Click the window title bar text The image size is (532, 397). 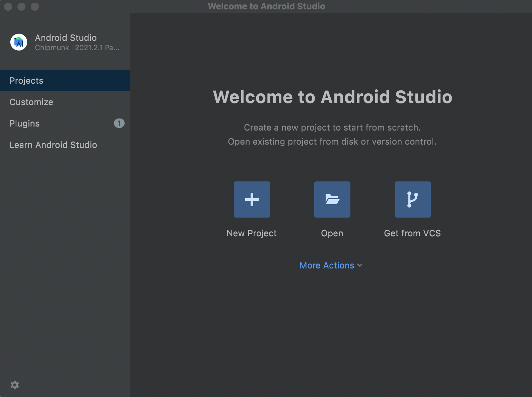pos(266,6)
